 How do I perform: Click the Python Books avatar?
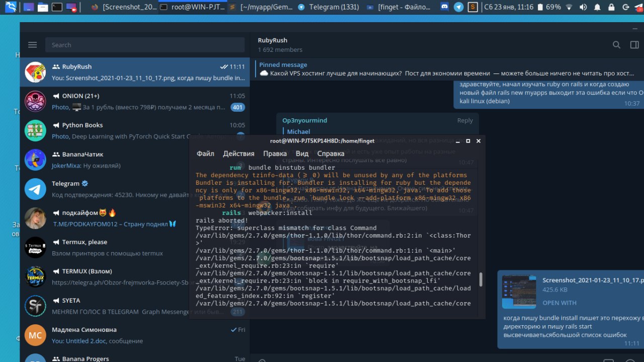point(36,131)
